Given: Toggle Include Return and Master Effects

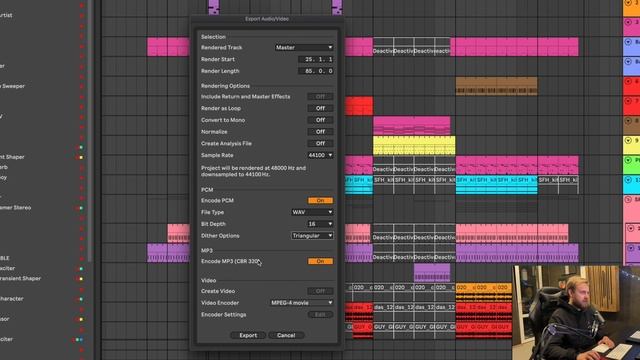Looking at the screenshot, I should tap(320, 97).
